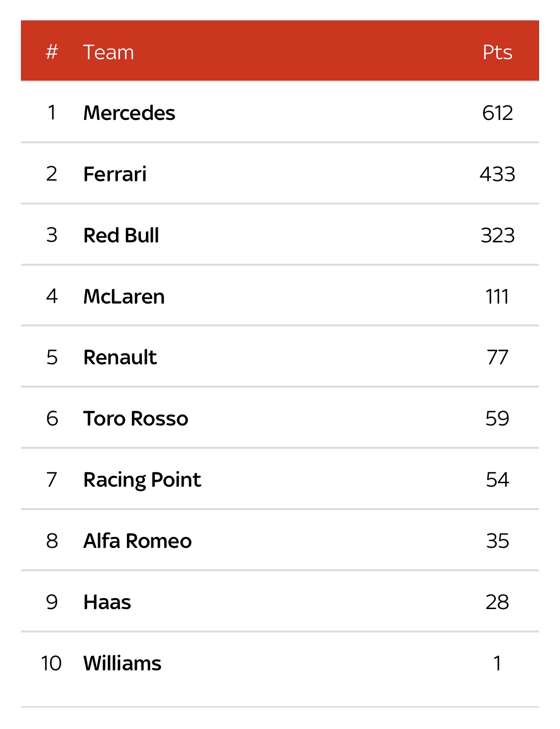The image size is (560, 729).
Task: Click the Team column header
Action: point(109,52)
